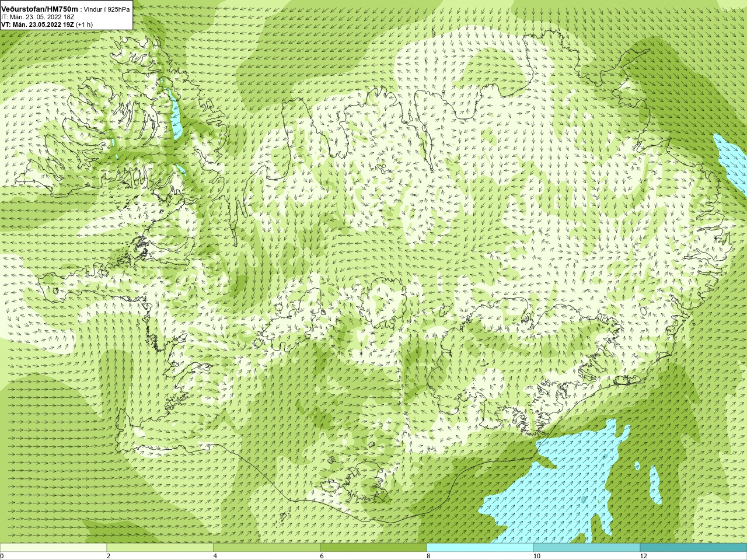Viewport: 747px width, 560px height.
Task: Click the teal legend swatch above 12
Action: [x=693, y=548]
